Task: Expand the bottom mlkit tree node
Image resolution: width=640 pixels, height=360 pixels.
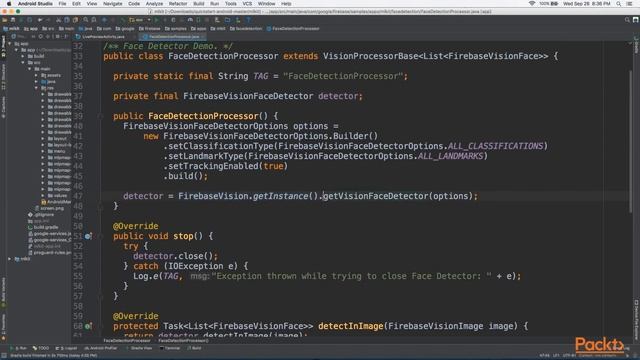Action: tap(9, 259)
